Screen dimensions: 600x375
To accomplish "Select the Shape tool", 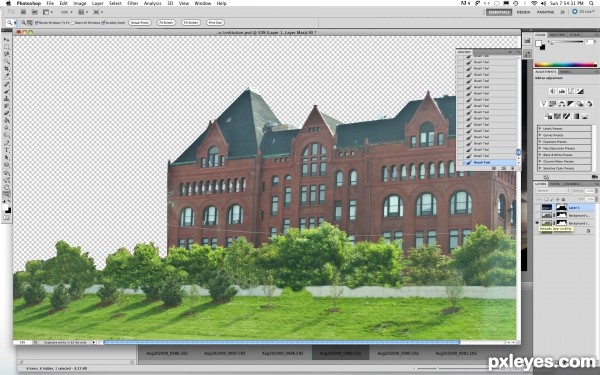I will (x=7, y=165).
